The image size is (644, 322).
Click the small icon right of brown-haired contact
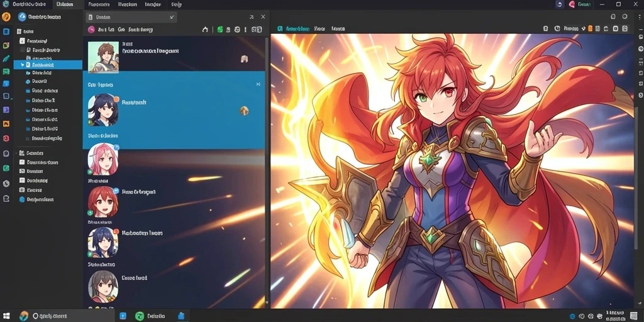pos(245,58)
